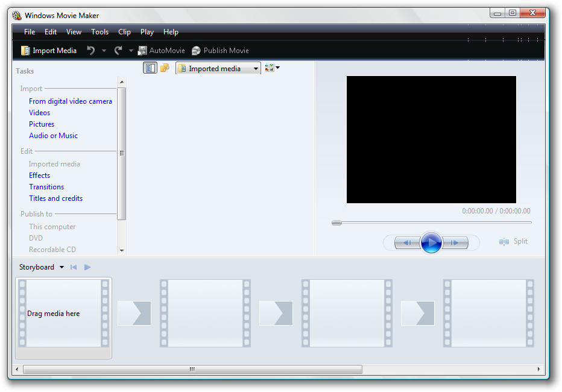
Task: Click the second transition cell arrow
Action: click(x=276, y=314)
